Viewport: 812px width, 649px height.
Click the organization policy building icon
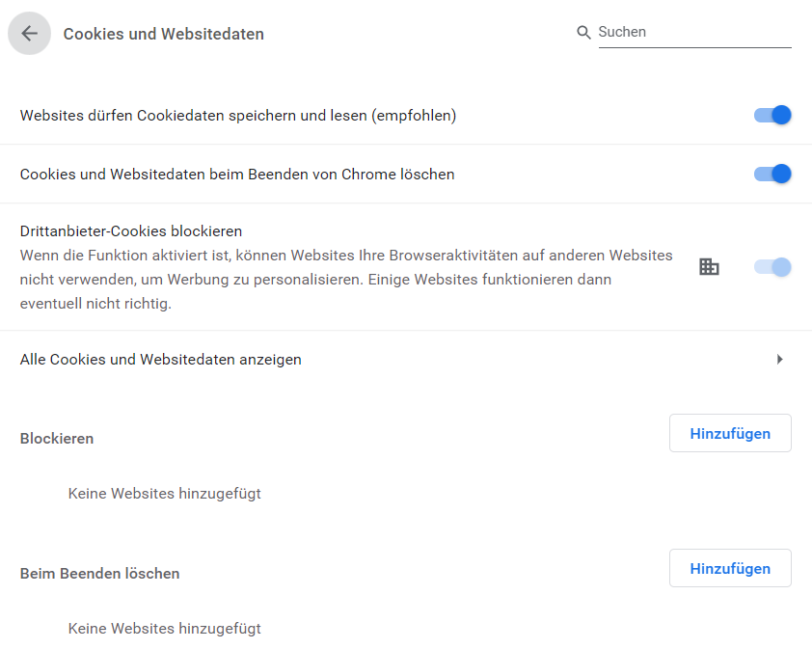(x=709, y=267)
